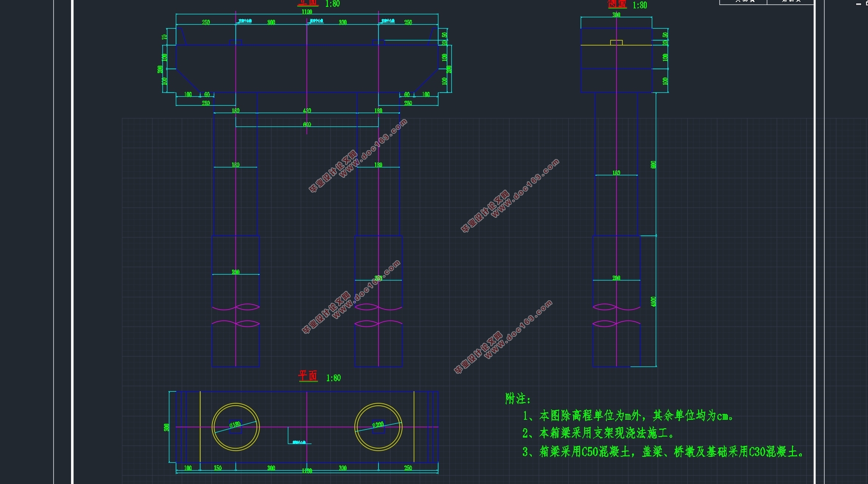Screen dimensions: 868x484
Task: Click the 4000 vertical dimension beside the side view
Action: pyautogui.click(x=653, y=301)
